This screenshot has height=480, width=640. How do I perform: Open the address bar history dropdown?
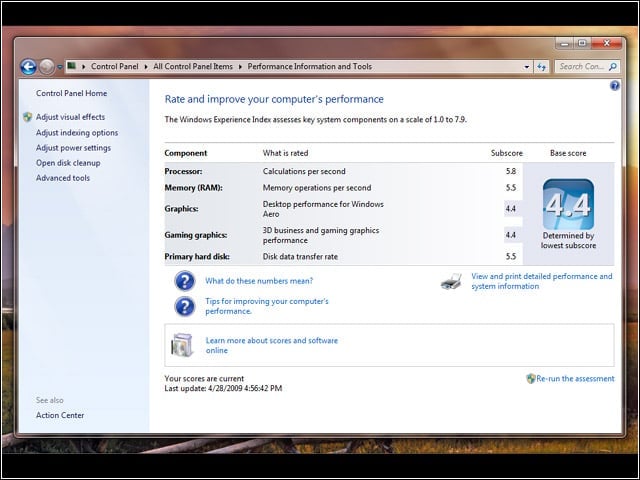point(527,67)
